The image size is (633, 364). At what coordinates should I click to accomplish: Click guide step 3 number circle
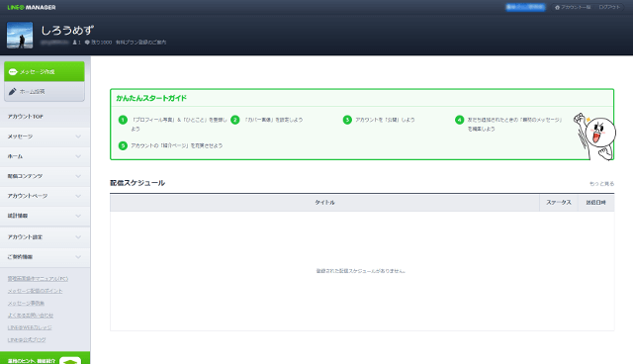pyautogui.click(x=347, y=120)
